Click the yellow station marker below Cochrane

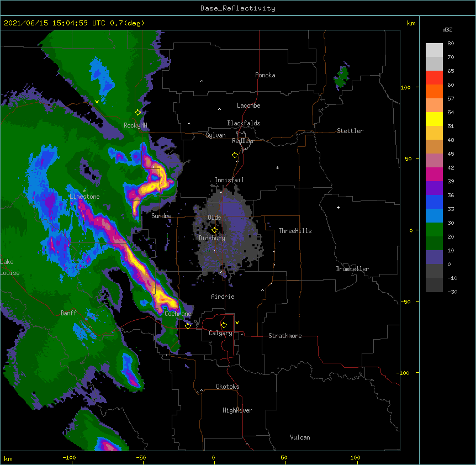click(x=188, y=326)
